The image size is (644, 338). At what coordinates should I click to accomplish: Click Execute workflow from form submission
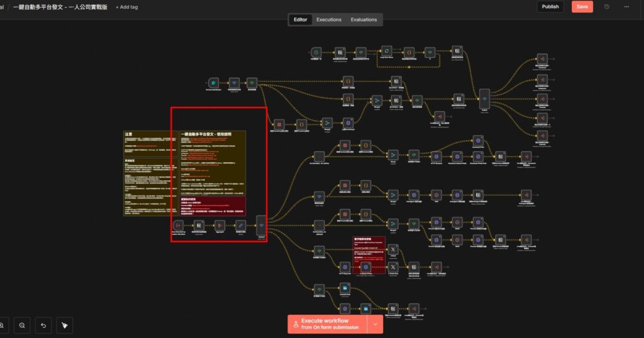[328, 324]
